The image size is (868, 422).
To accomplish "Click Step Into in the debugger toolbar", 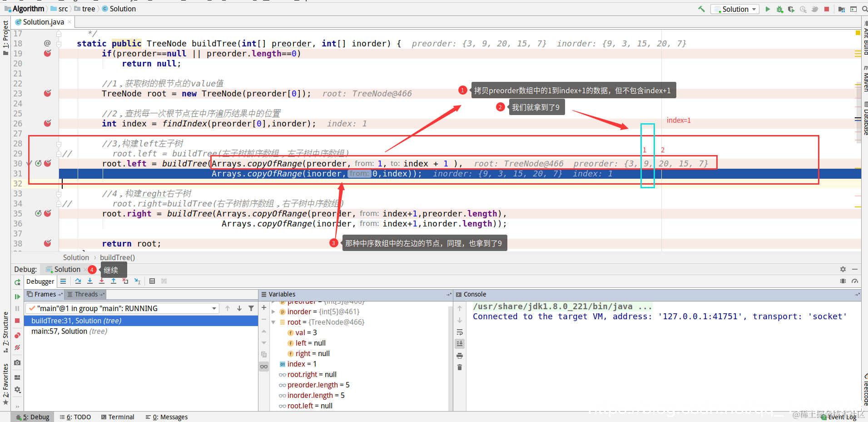I will click(x=90, y=281).
